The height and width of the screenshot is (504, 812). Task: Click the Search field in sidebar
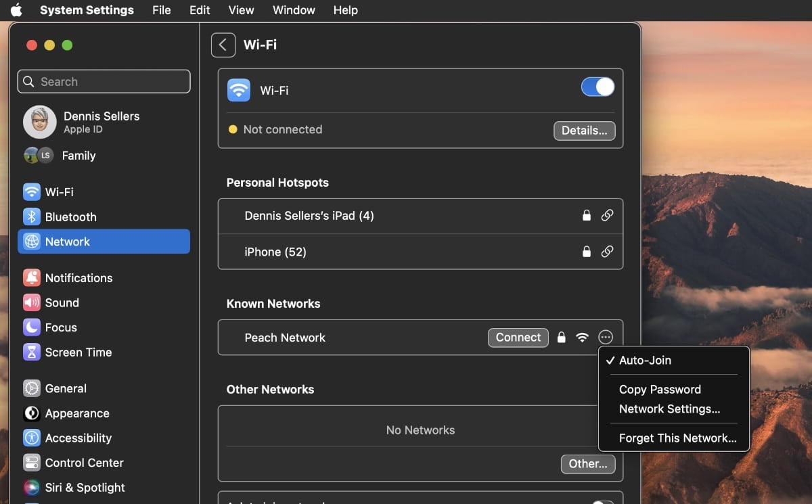104,81
